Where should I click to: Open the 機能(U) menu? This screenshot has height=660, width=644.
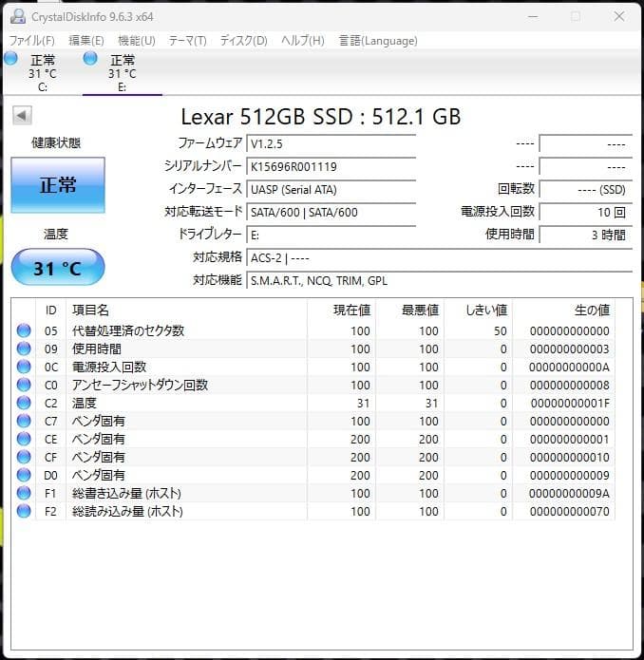137,41
